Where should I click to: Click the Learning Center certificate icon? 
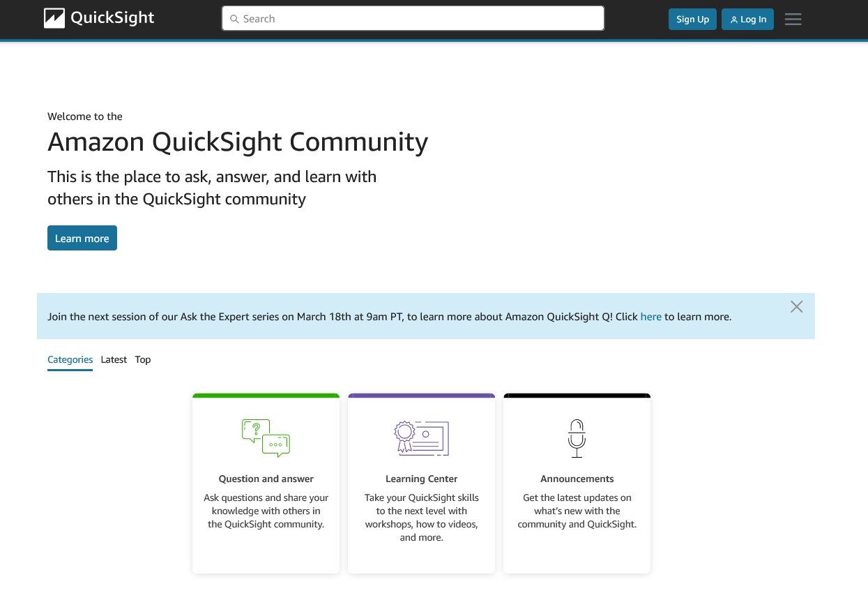421,438
